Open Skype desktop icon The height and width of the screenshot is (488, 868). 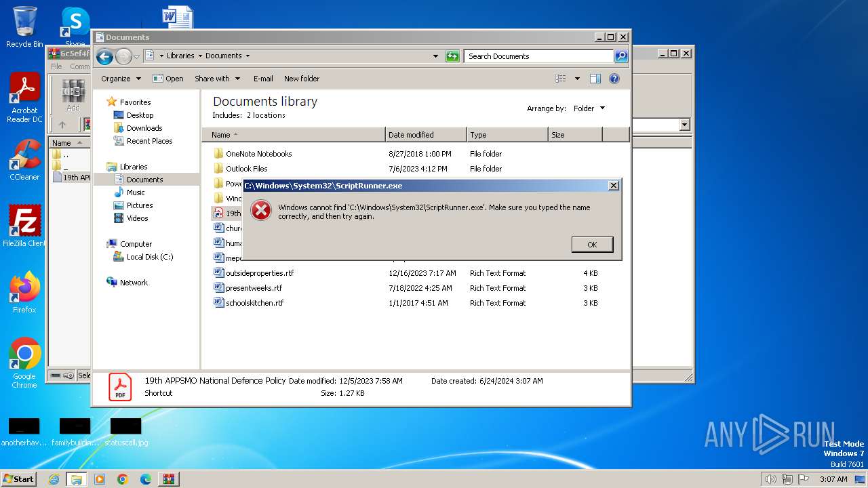pos(75,26)
